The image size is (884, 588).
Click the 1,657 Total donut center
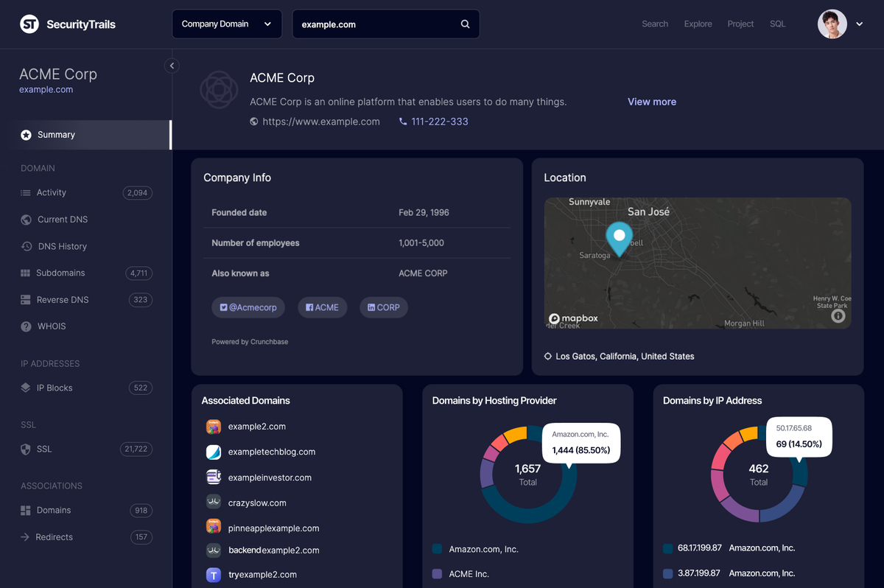pyautogui.click(x=527, y=475)
